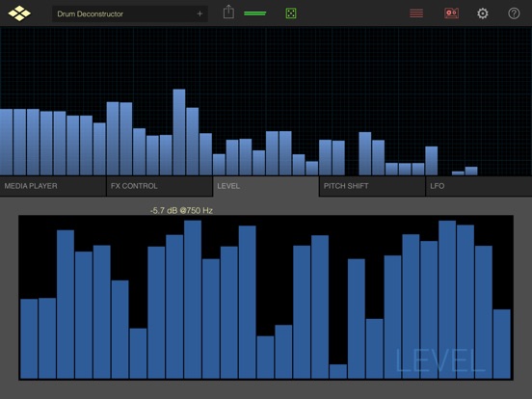Screen dimensions: 532x399
Task: Toggle the red stacked lines icon
Action: [416, 13]
